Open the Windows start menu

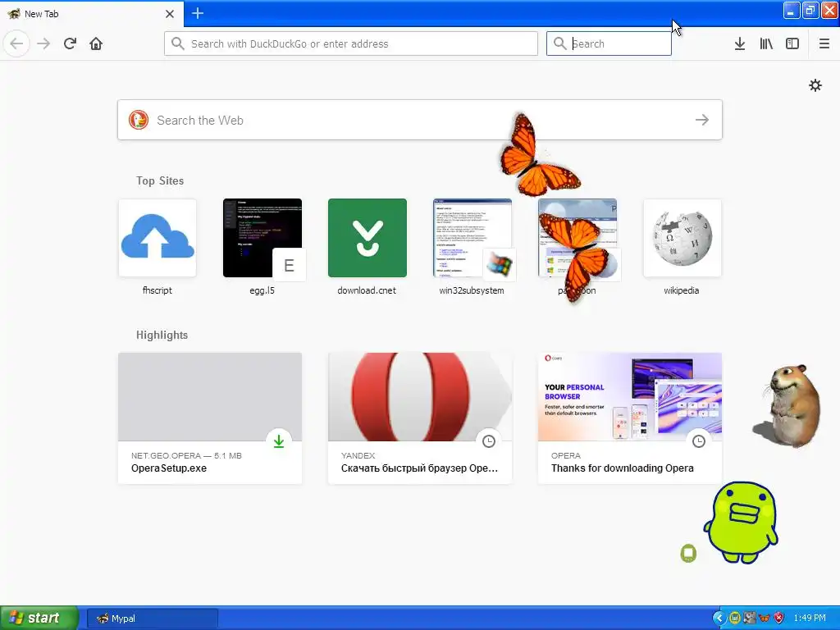click(39, 618)
